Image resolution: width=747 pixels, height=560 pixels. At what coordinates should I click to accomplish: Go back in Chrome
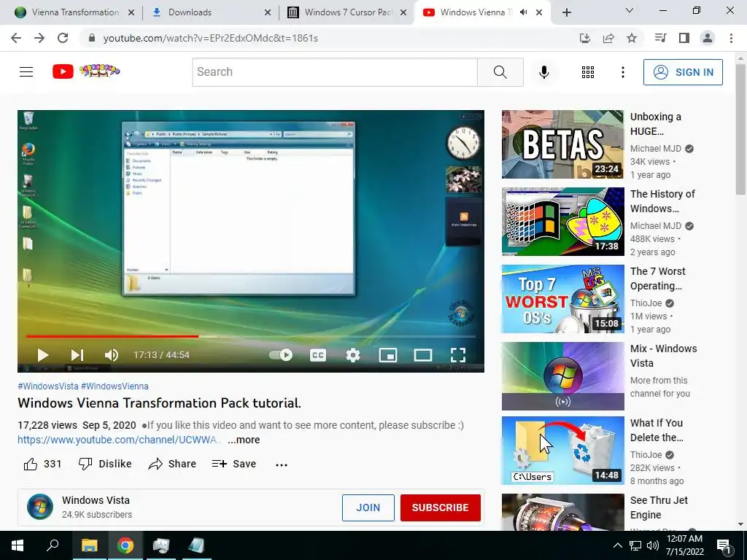pyautogui.click(x=16, y=38)
